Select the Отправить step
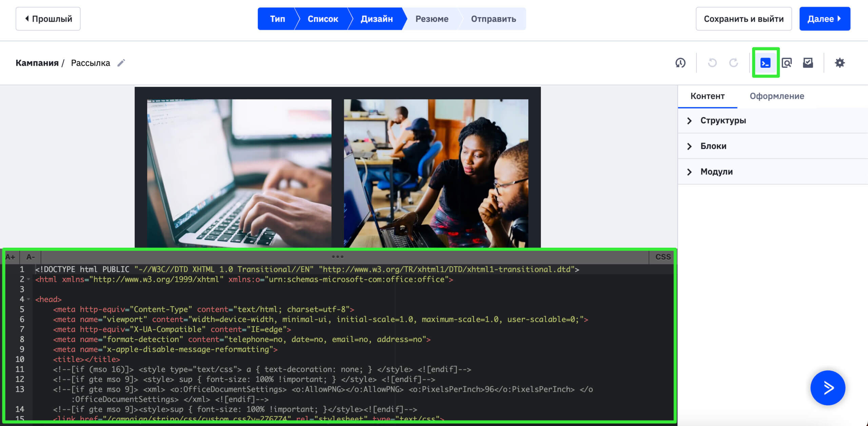This screenshot has height=426, width=868. pos(493,19)
